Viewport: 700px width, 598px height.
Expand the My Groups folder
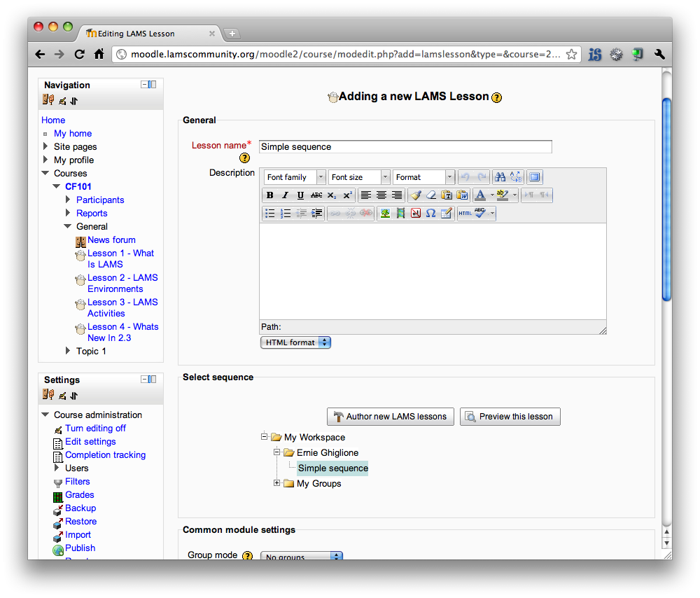277,483
